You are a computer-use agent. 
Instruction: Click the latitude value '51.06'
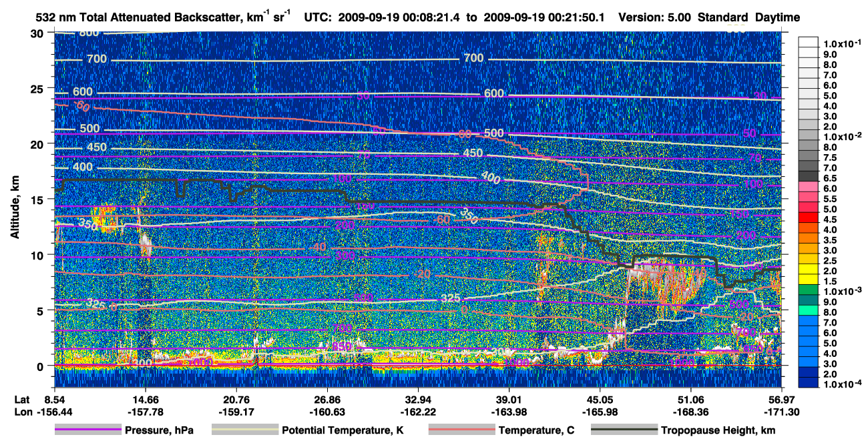point(690,399)
